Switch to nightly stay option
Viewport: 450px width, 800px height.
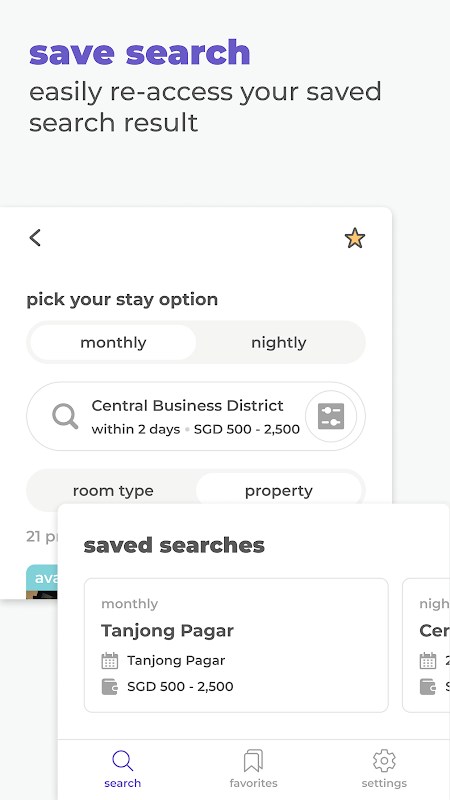point(279,342)
